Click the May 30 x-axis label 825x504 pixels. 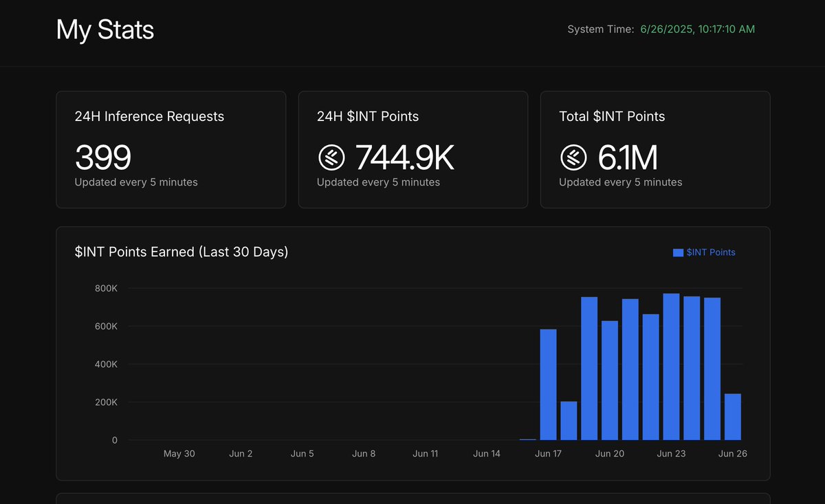point(179,454)
